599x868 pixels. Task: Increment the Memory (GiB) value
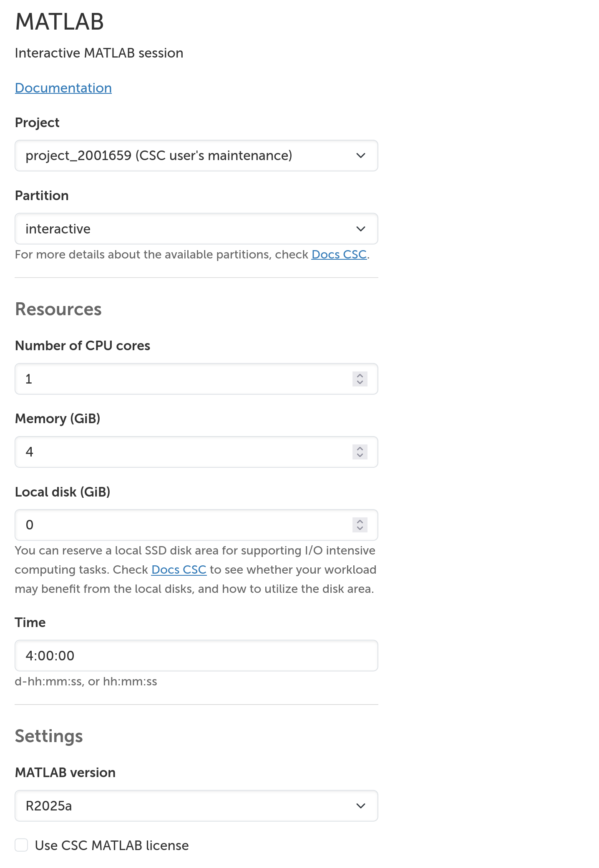[x=360, y=449]
